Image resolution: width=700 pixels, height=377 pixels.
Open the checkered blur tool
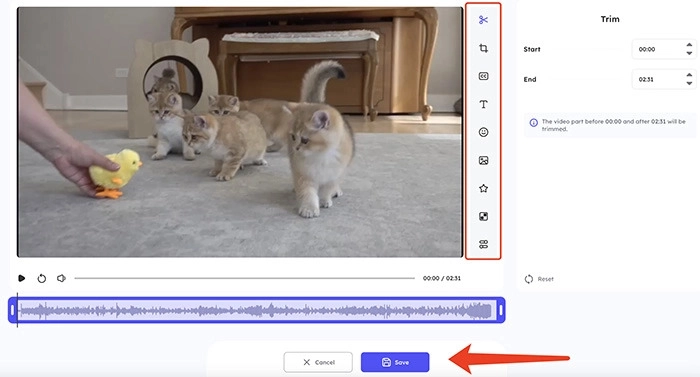pos(483,217)
